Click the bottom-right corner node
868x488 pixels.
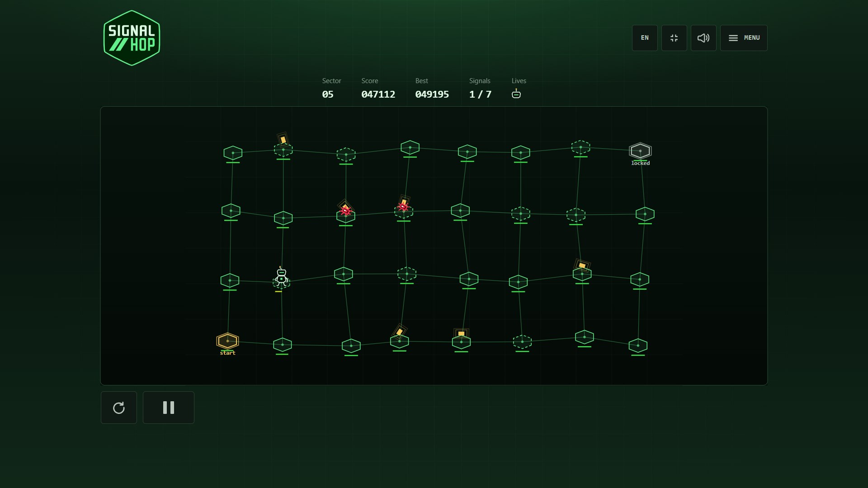point(638,346)
